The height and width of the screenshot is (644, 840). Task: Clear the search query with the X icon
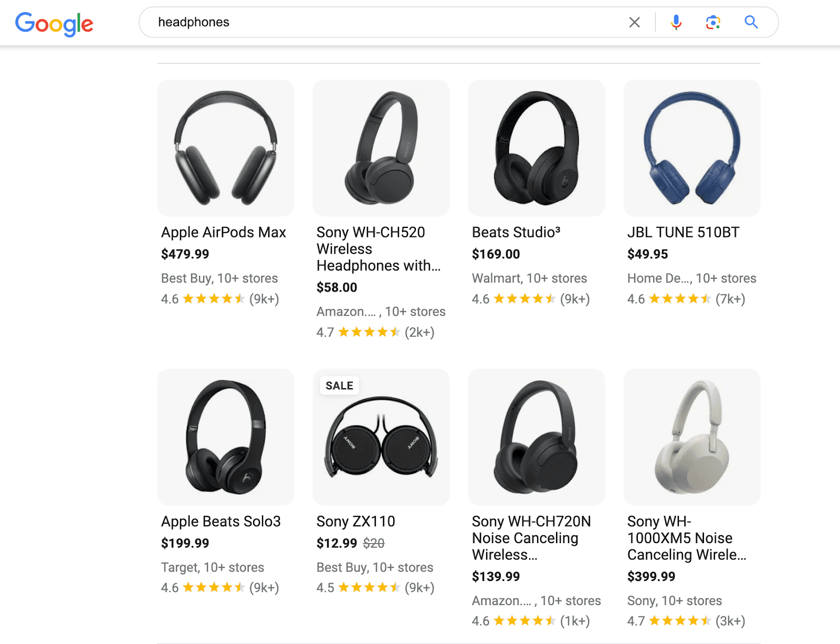pos(635,22)
